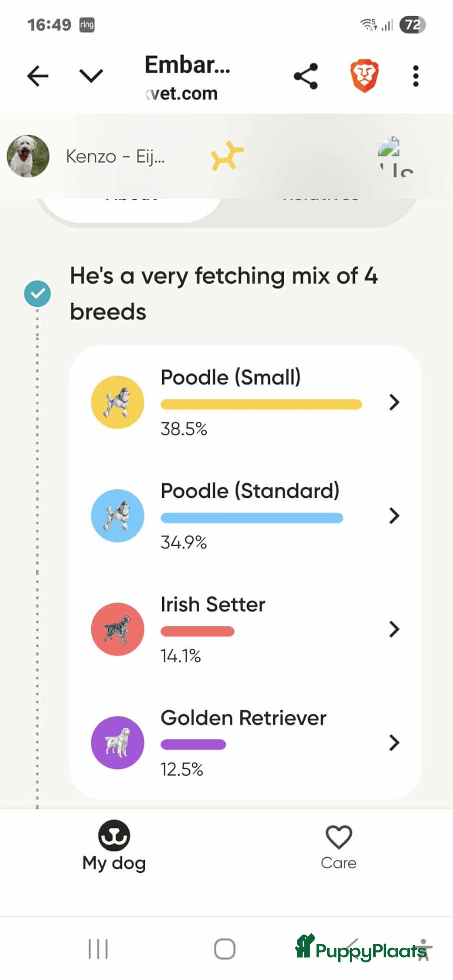Tap Kenzo's profile photo thumbnail

[28, 156]
